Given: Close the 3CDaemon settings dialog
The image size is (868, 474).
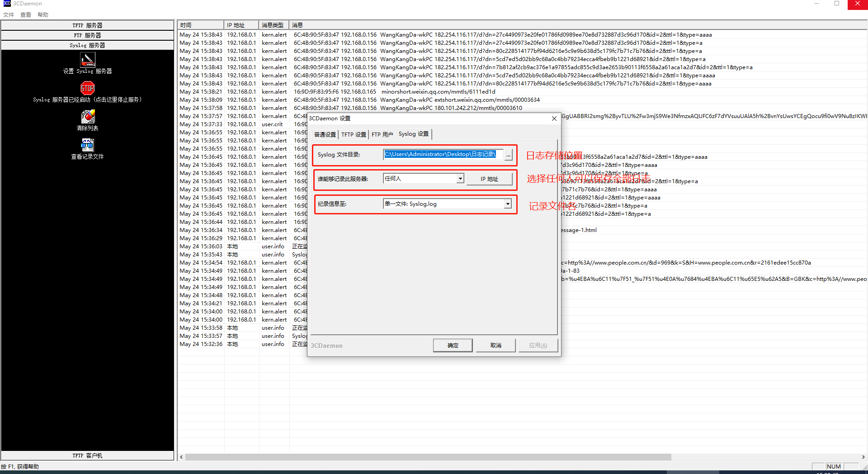Looking at the screenshot, I should (x=554, y=118).
